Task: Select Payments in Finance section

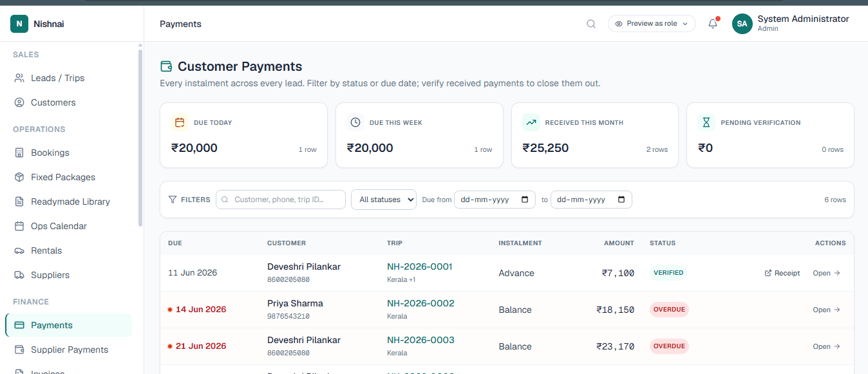Action: click(x=68, y=325)
